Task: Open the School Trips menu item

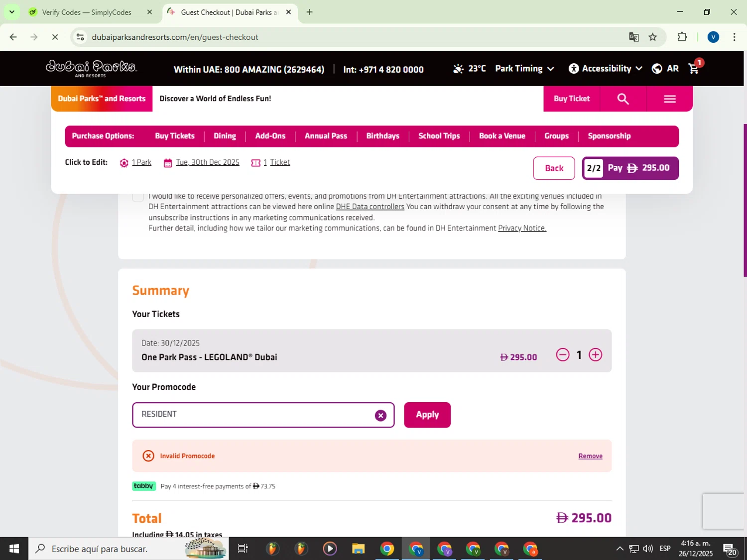Action: (x=439, y=136)
